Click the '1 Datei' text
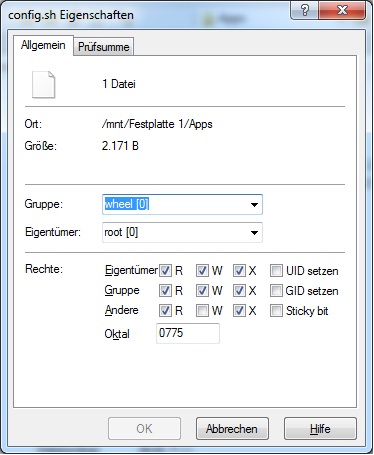The height and width of the screenshot is (455, 374). click(119, 84)
